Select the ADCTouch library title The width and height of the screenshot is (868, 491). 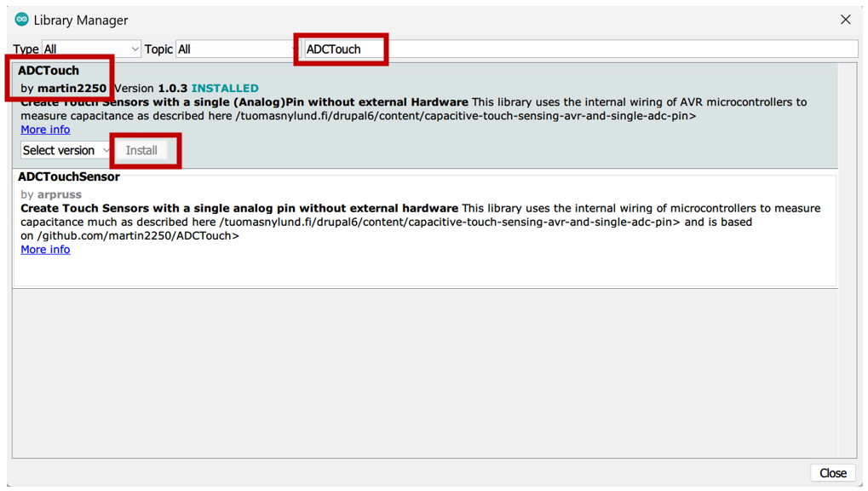49,71
